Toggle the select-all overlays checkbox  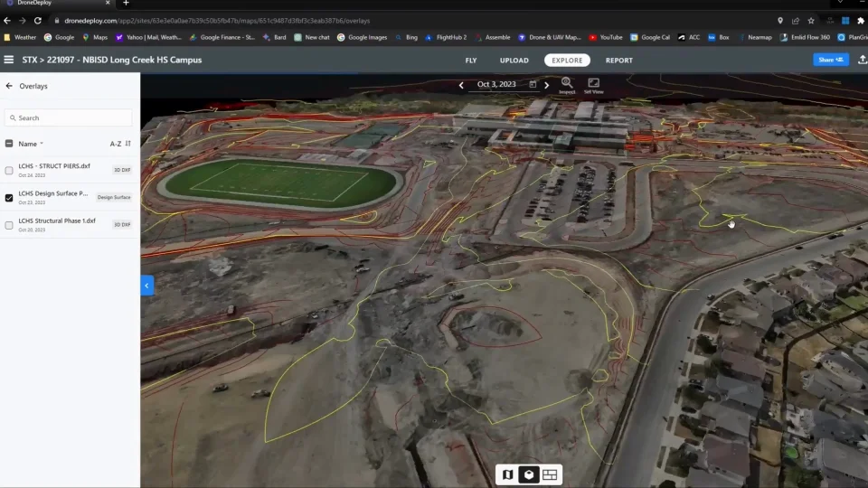point(9,144)
